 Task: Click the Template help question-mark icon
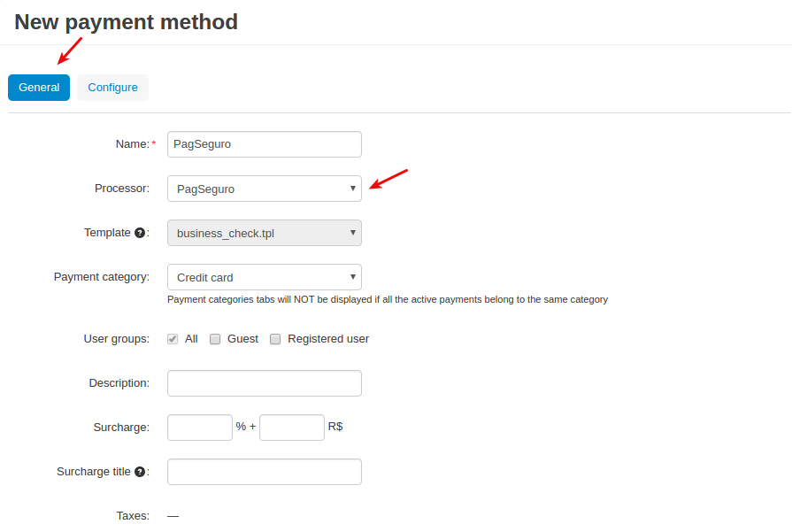[x=140, y=233]
